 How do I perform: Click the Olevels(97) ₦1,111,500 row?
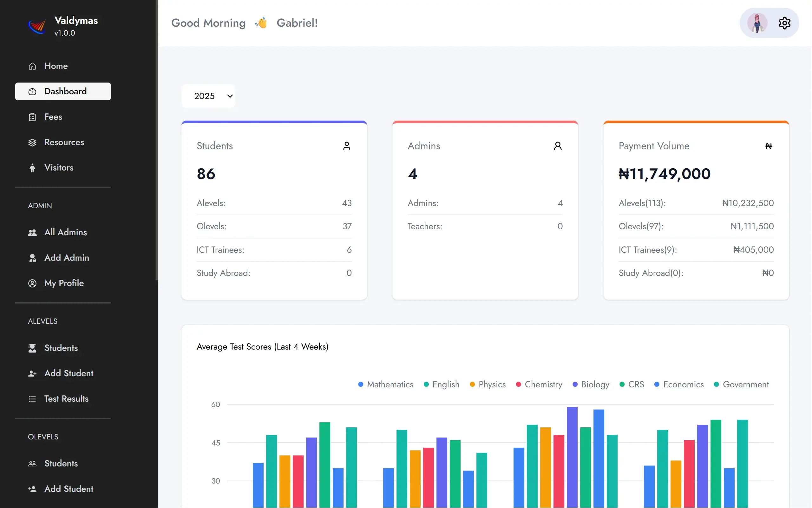[x=696, y=226]
